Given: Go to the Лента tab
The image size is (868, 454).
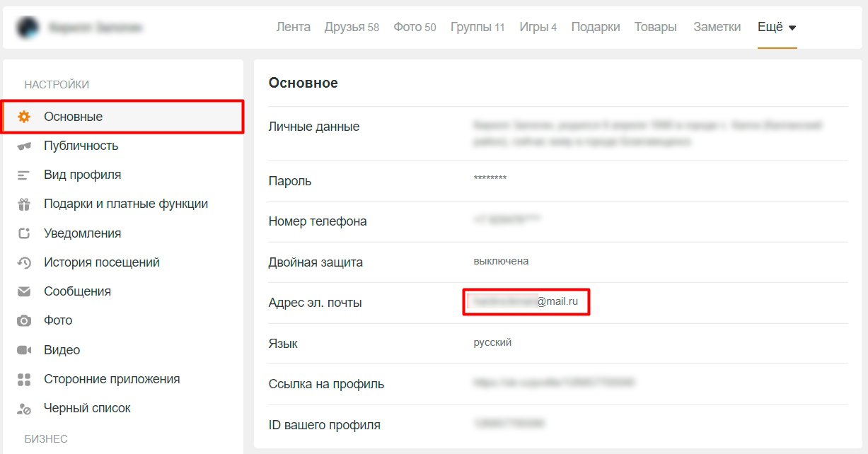Looking at the screenshot, I should (x=293, y=28).
